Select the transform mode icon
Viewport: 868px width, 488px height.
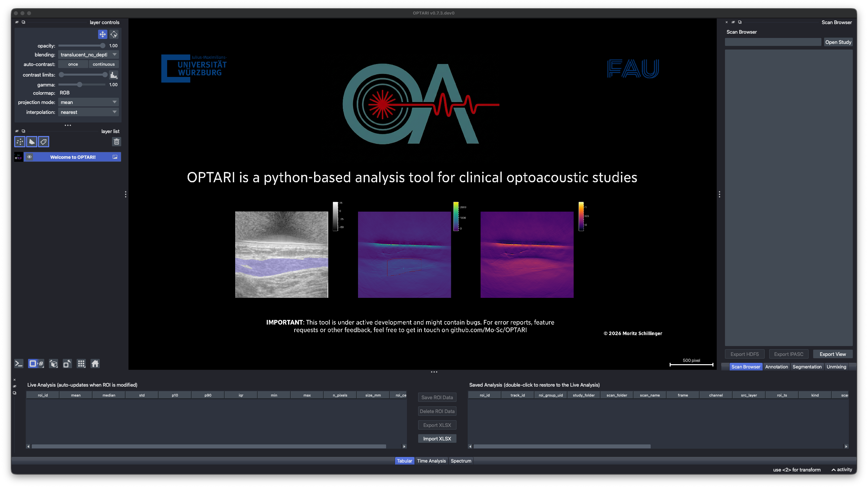(x=114, y=34)
